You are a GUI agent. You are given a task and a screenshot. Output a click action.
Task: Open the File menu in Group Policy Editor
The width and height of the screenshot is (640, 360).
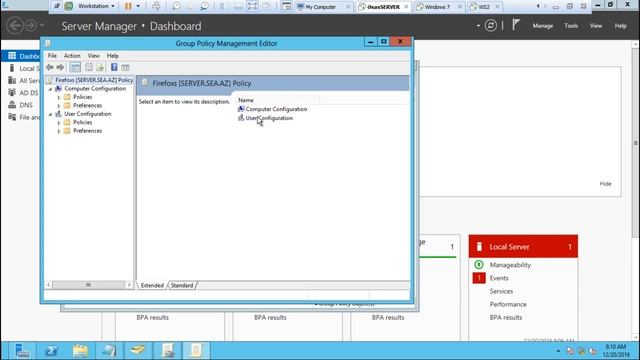(52, 56)
